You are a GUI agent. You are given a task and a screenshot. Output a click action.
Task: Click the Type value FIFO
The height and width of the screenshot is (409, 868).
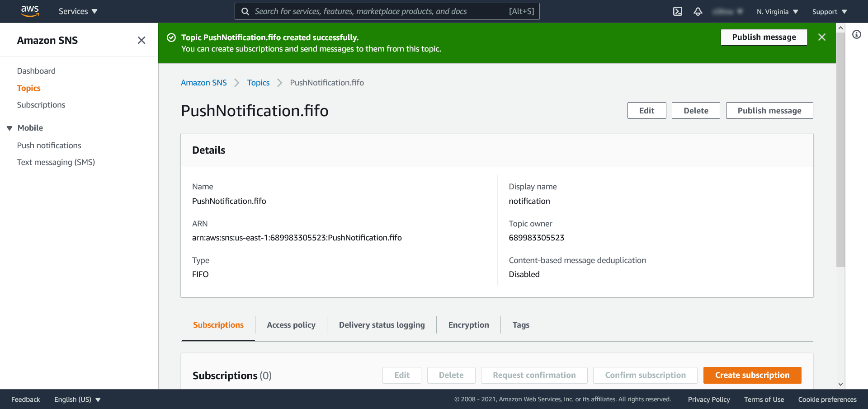[x=200, y=274]
